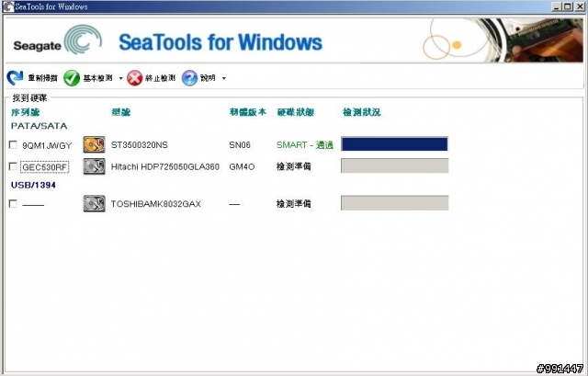Click the blue question mark Help icon

(x=189, y=78)
